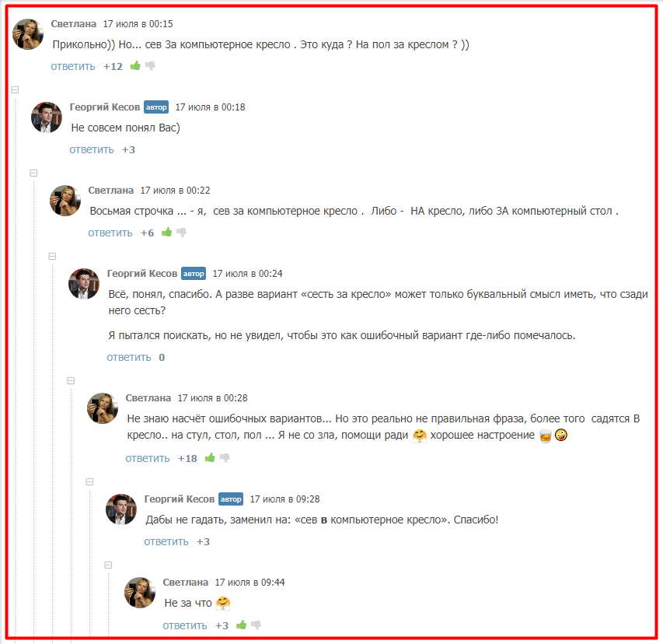663x644 pixels.
Task: Dislike Светлана's comment rated +12
Action: [150, 66]
